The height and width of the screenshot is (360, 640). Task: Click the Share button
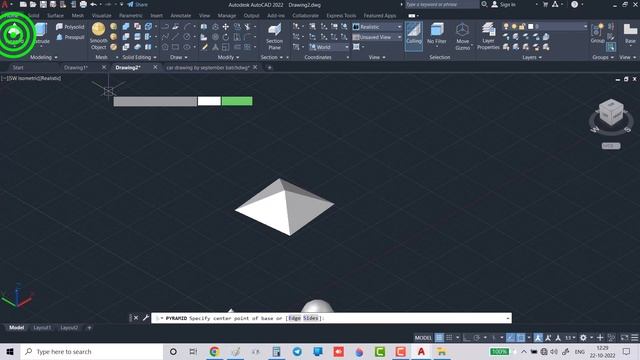coord(138,4)
